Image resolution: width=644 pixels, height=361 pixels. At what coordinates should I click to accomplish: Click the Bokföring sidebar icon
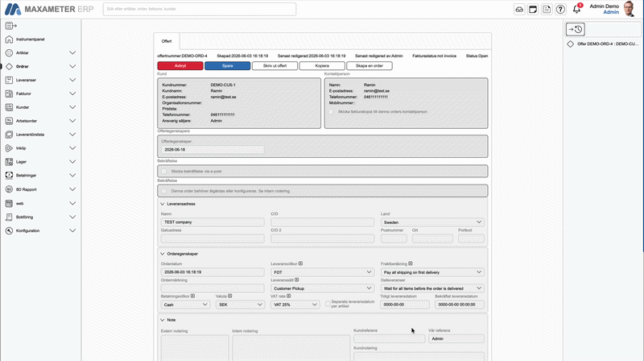pos(9,217)
